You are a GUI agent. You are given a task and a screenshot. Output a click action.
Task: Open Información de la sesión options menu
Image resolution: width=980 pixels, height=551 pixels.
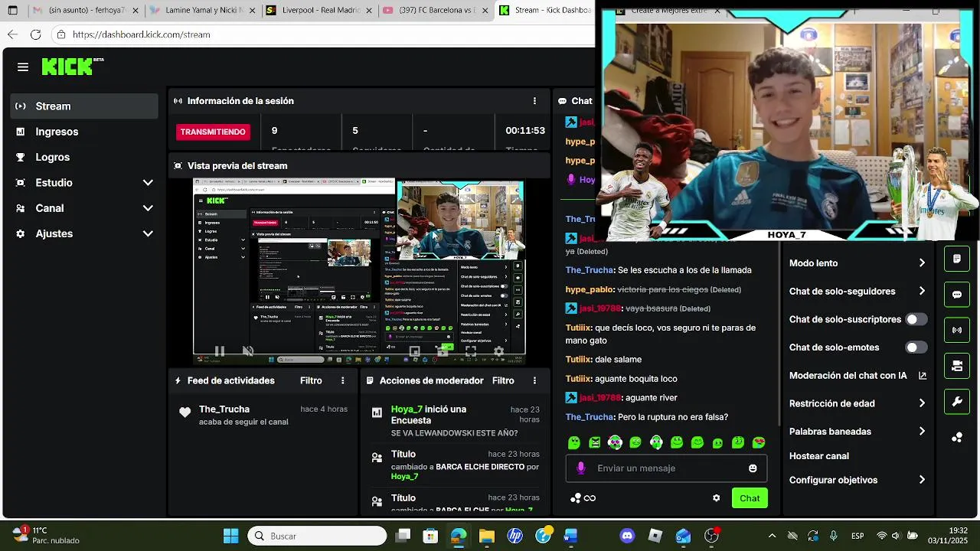click(534, 101)
